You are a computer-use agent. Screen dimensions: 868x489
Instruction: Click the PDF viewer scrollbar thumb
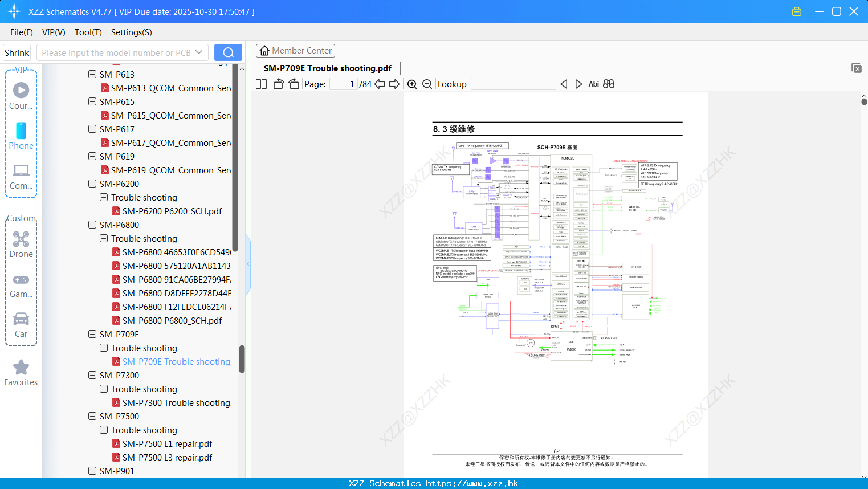(864, 101)
